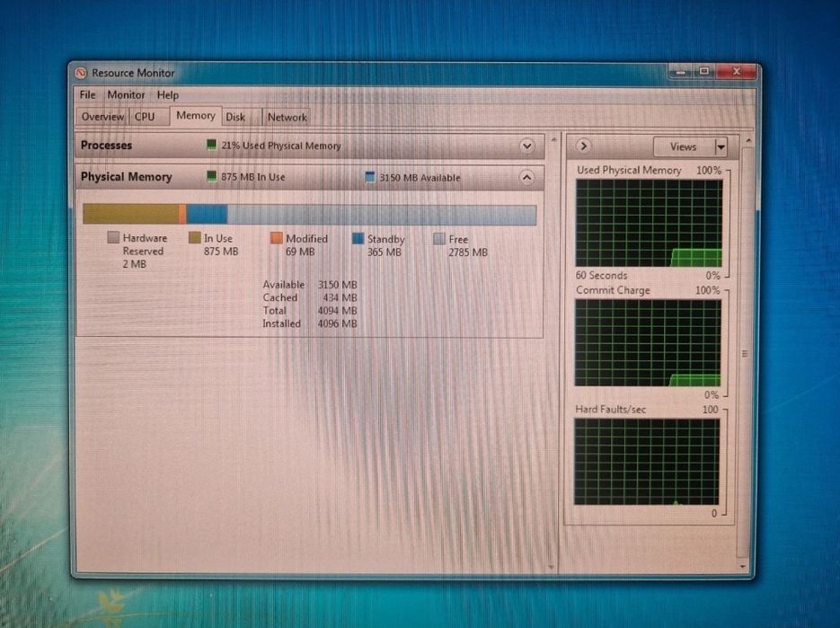
Task: Hide the graphs pane with arrow button
Action: point(584,146)
